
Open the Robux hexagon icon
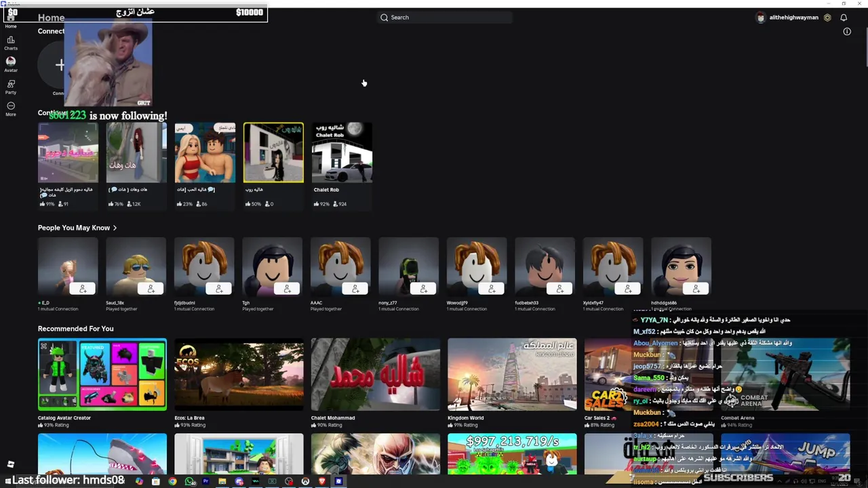827,18
